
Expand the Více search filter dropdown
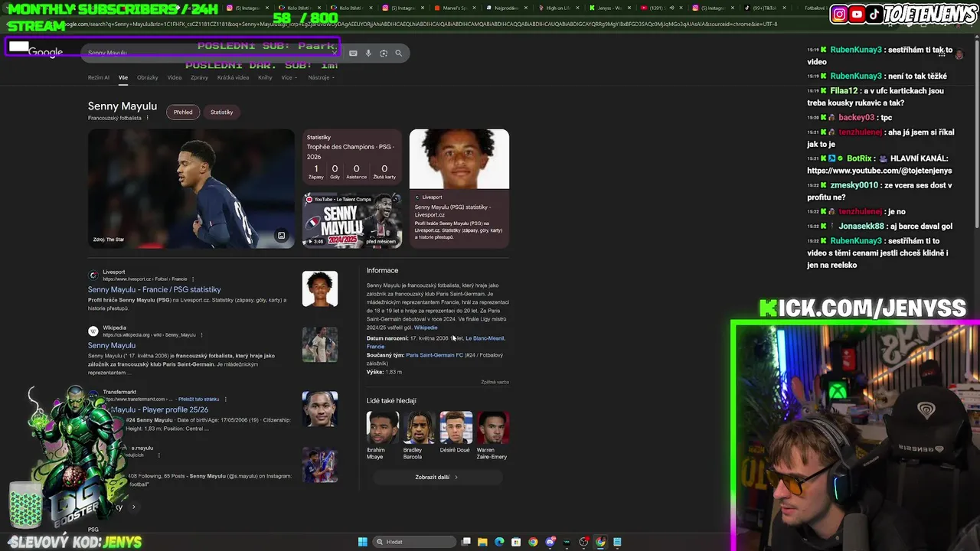289,77
